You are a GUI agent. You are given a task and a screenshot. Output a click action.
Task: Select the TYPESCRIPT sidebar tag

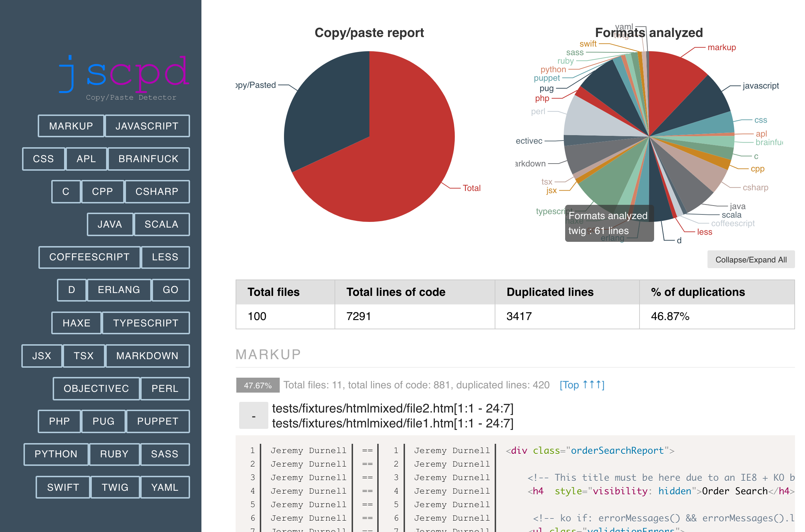point(146,323)
